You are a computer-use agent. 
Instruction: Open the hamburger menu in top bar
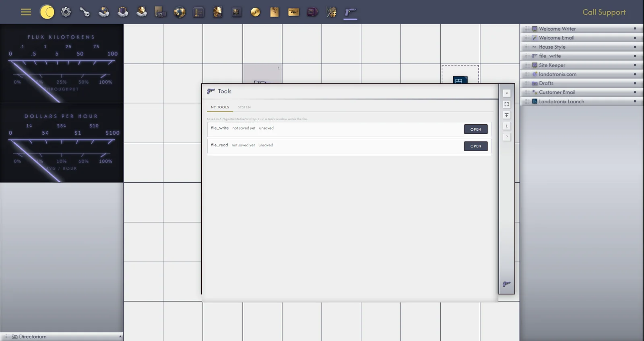point(26,12)
